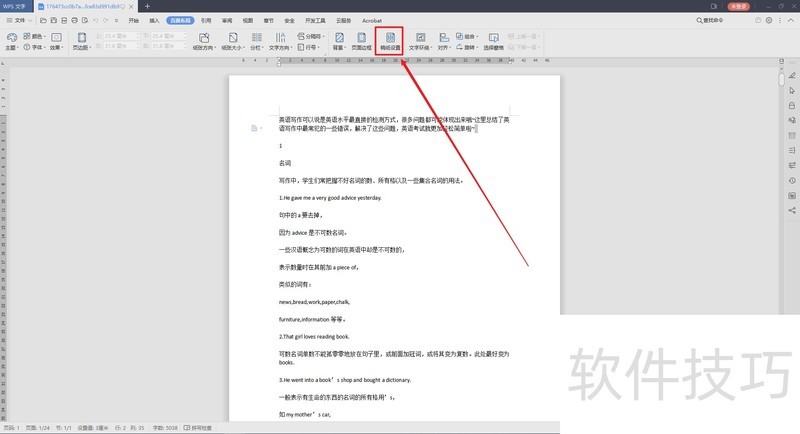Click the share icon in right sidebar
800x434 pixels.
point(792,210)
